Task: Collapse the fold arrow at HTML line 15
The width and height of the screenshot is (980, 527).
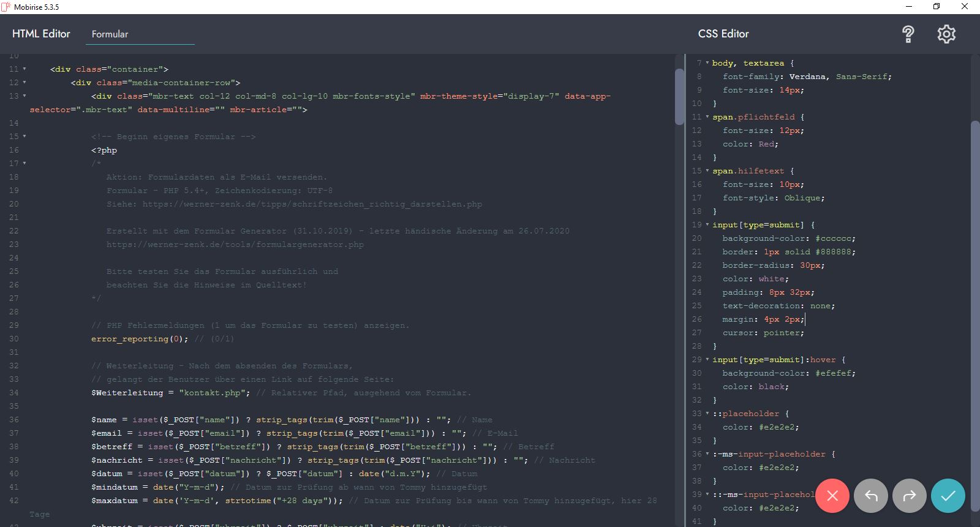Action: click(x=24, y=137)
